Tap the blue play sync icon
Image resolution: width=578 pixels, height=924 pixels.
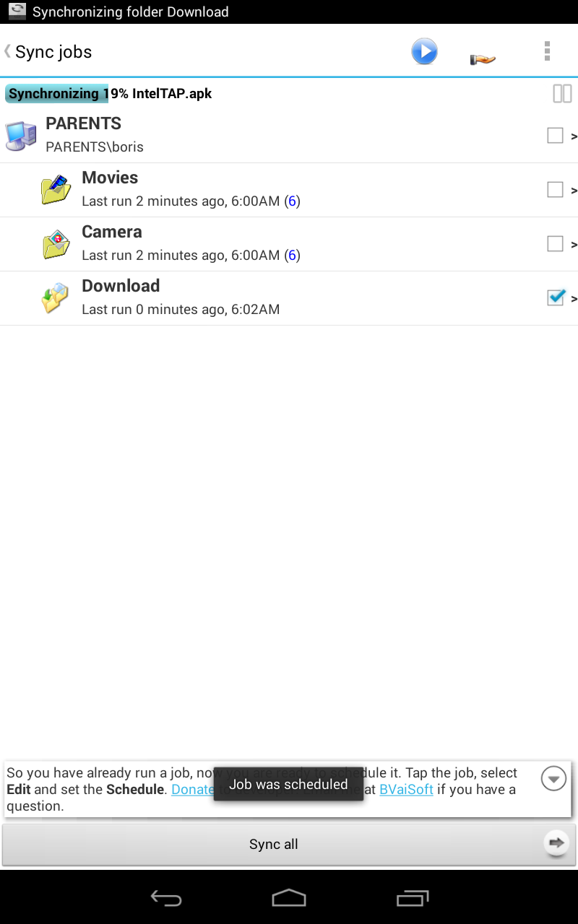coord(424,52)
